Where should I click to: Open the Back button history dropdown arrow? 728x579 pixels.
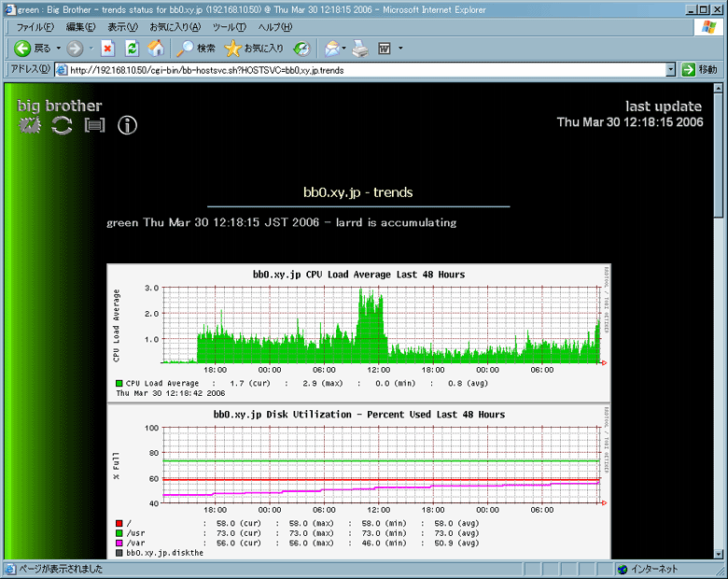click(x=58, y=48)
